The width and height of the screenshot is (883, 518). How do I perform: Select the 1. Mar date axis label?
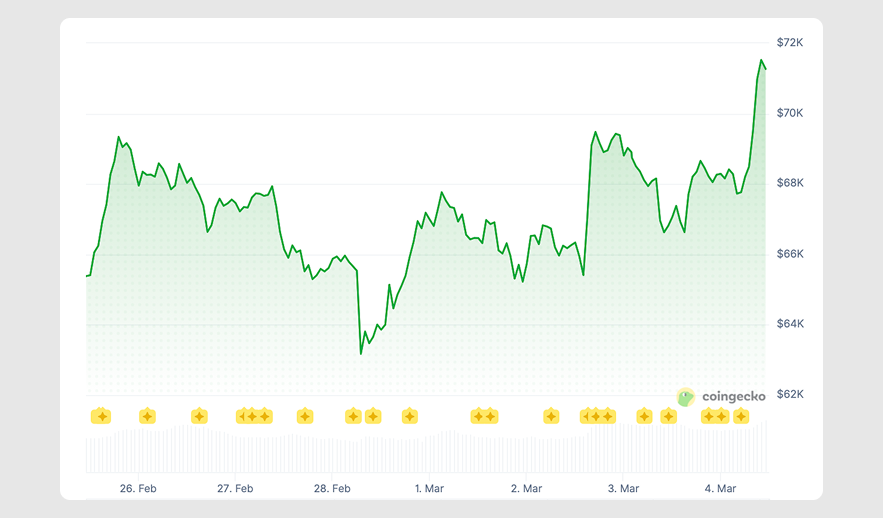coord(429,489)
